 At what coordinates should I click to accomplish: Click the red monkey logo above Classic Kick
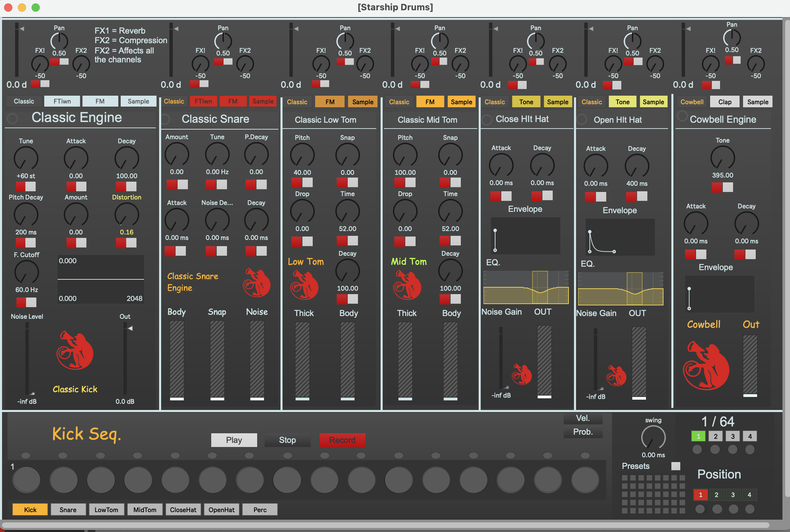click(x=75, y=350)
